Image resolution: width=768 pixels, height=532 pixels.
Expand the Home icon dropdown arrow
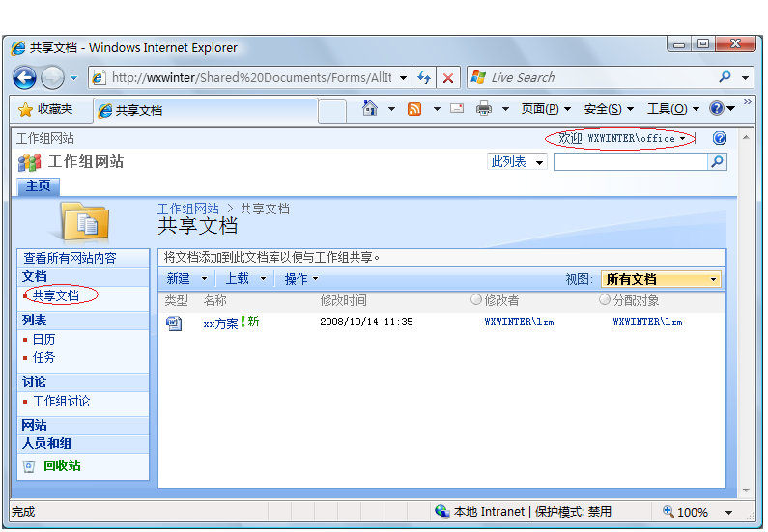[391, 109]
